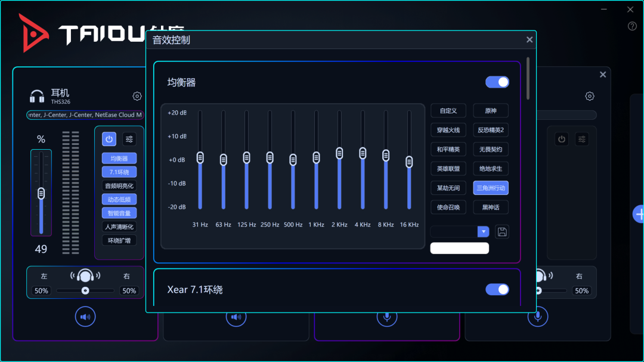This screenshot has width=644, height=362.
Task: Click the 500 Hz equalizer slider handle
Action: pyautogui.click(x=293, y=159)
